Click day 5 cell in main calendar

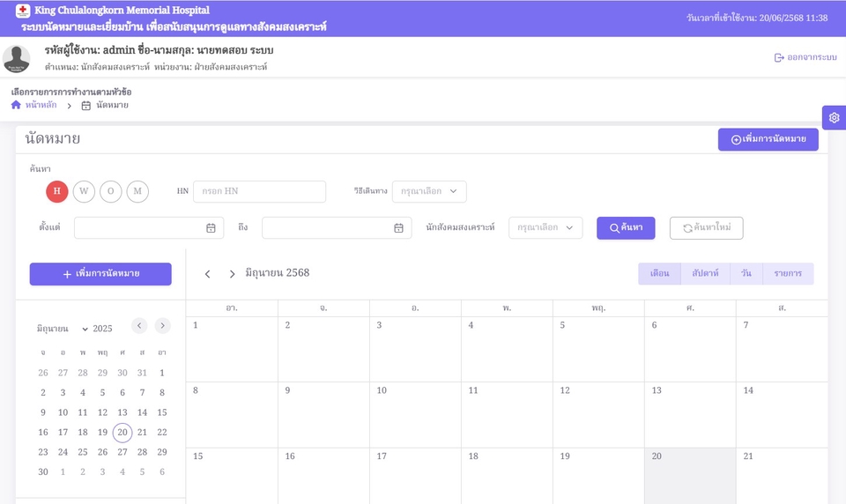598,349
